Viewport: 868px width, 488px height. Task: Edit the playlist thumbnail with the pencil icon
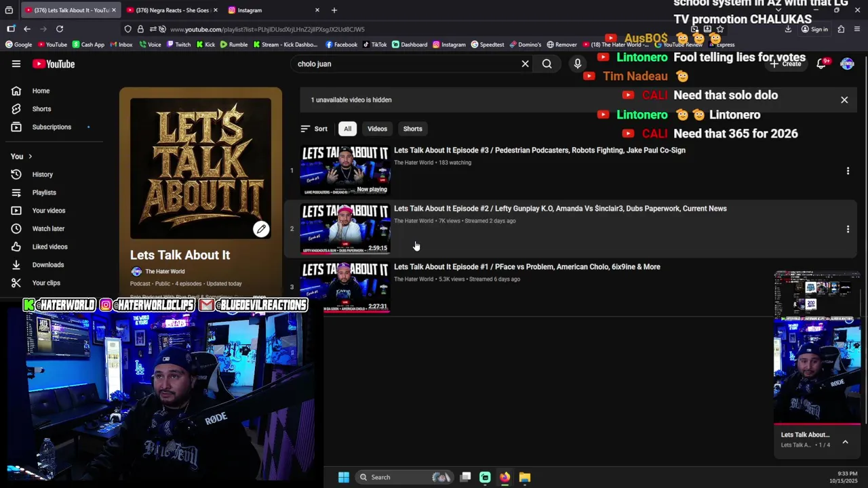(261, 229)
